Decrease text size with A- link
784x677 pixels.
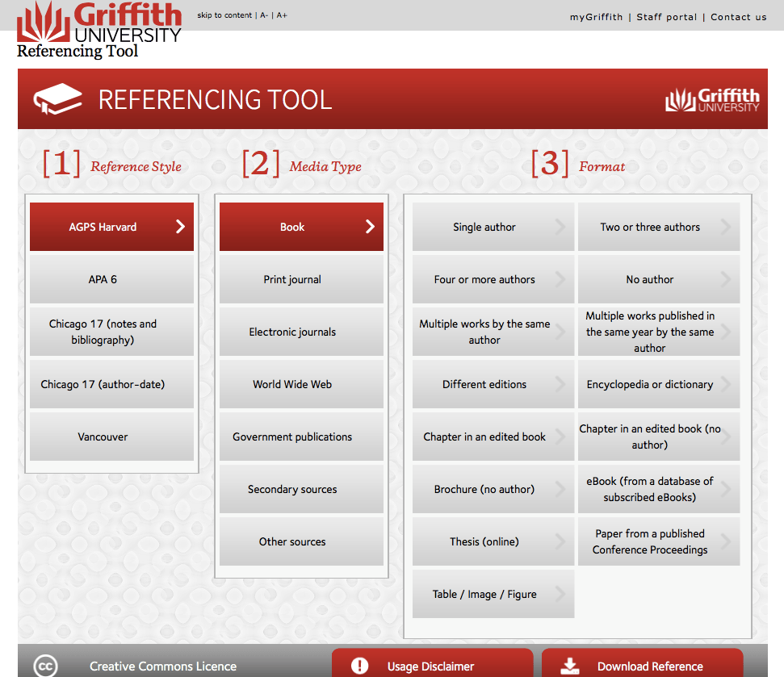[264, 15]
